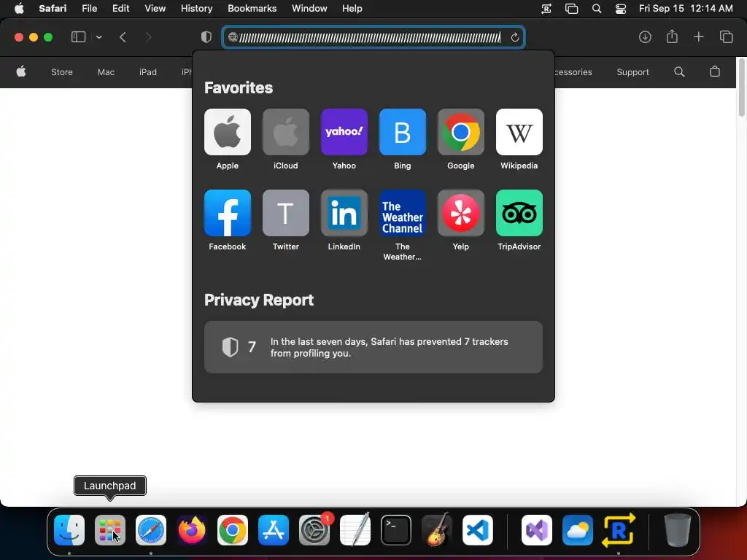Open Launchpad from the Dock

pos(110,530)
